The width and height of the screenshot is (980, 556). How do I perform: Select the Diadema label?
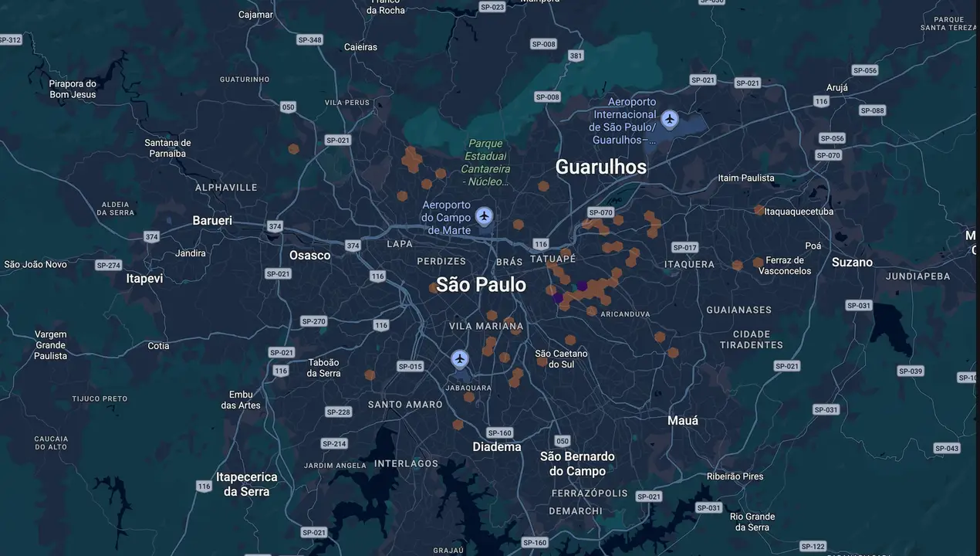[497, 446]
